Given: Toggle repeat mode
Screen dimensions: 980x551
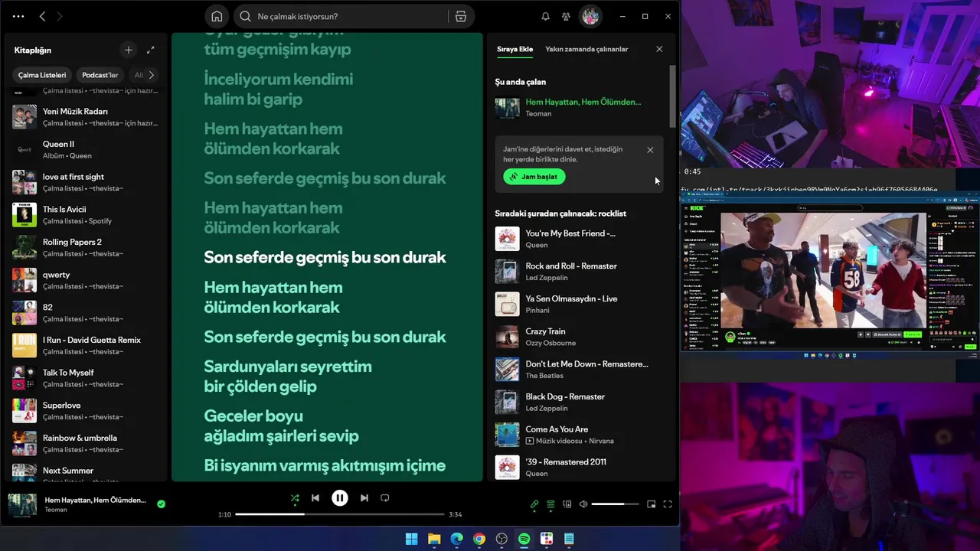Looking at the screenshot, I should pyautogui.click(x=385, y=497).
